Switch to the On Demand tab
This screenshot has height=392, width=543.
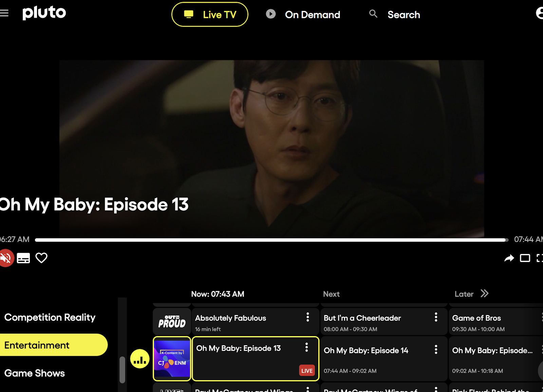tap(303, 14)
